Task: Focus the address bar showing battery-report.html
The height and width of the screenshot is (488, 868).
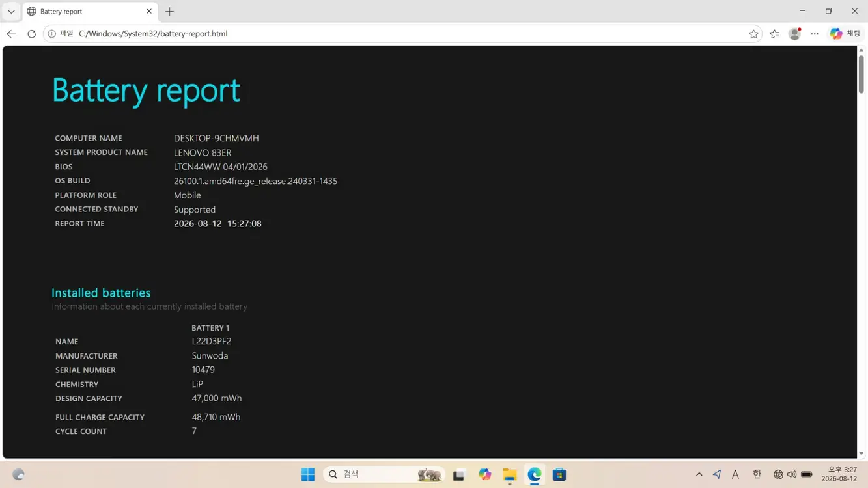Action: pos(404,34)
